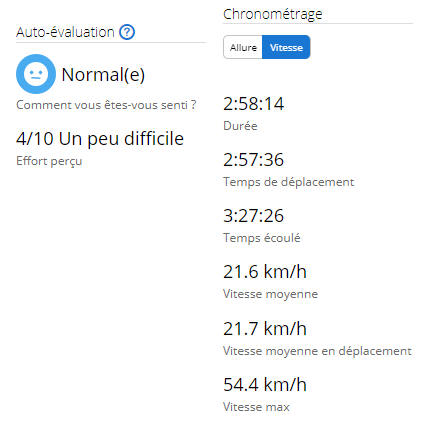Viewport: 421px width, 431px height.
Task: Select the 4/10 Un peu difficile rating
Action: click(100, 138)
